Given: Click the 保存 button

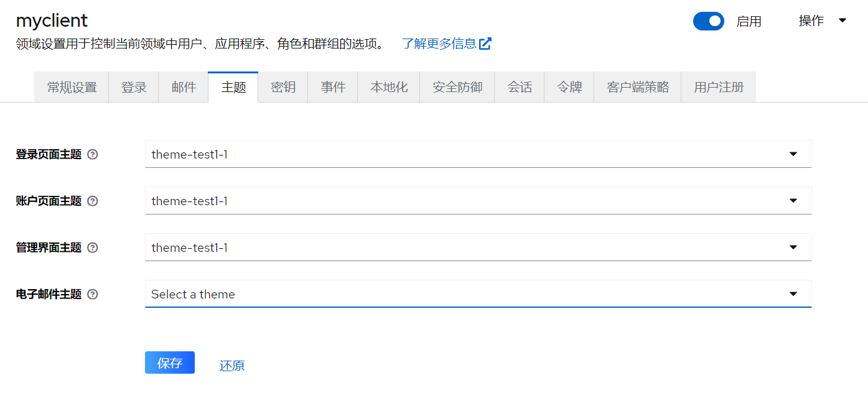Looking at the screenshot, I should click(170, 363).
